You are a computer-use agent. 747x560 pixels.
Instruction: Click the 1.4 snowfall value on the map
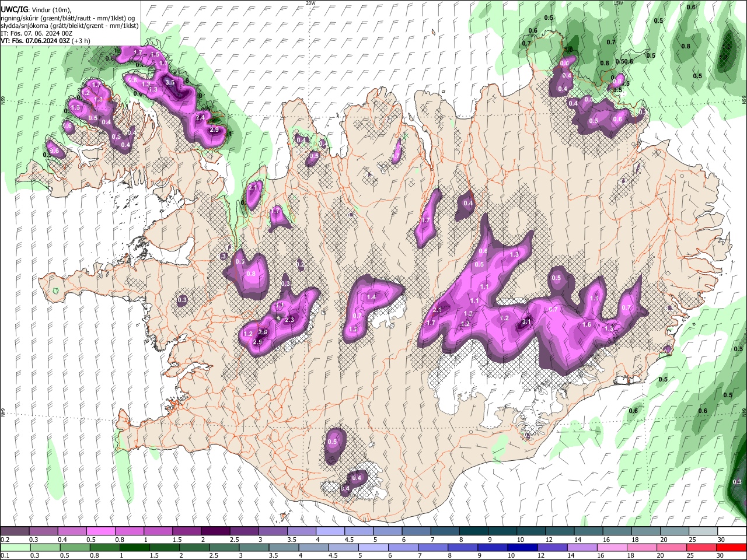372,297
